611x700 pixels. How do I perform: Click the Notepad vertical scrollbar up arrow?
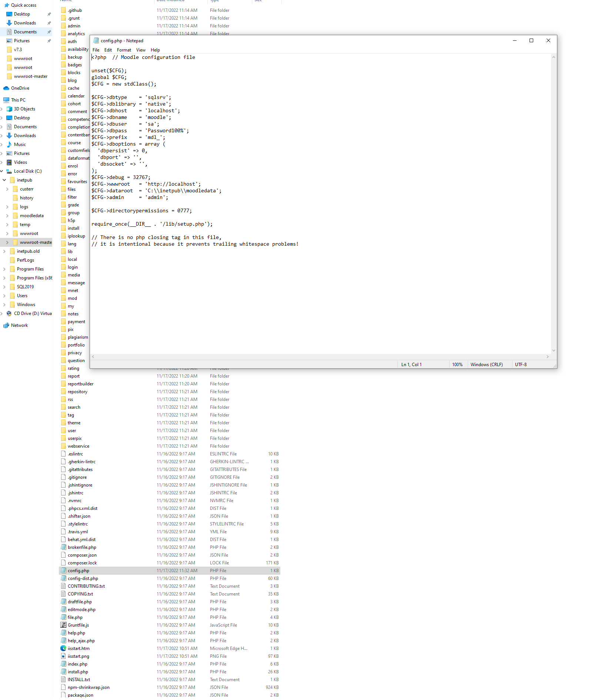(554, 57)
